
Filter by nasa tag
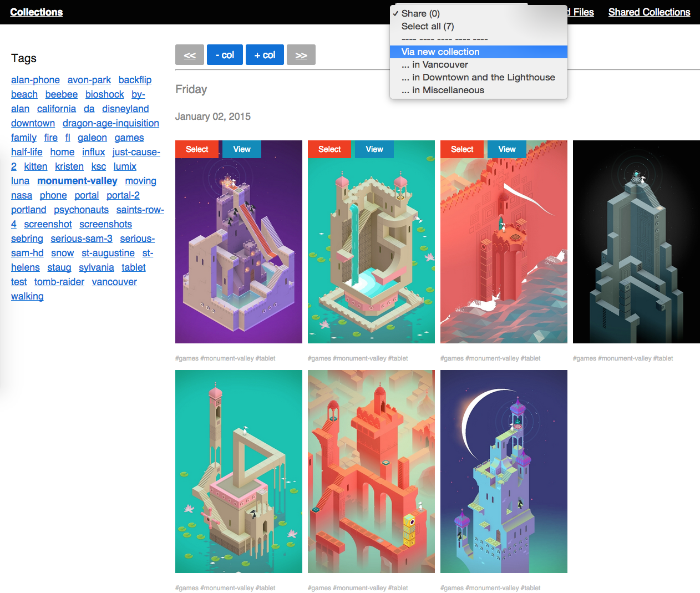coord(22,195)
